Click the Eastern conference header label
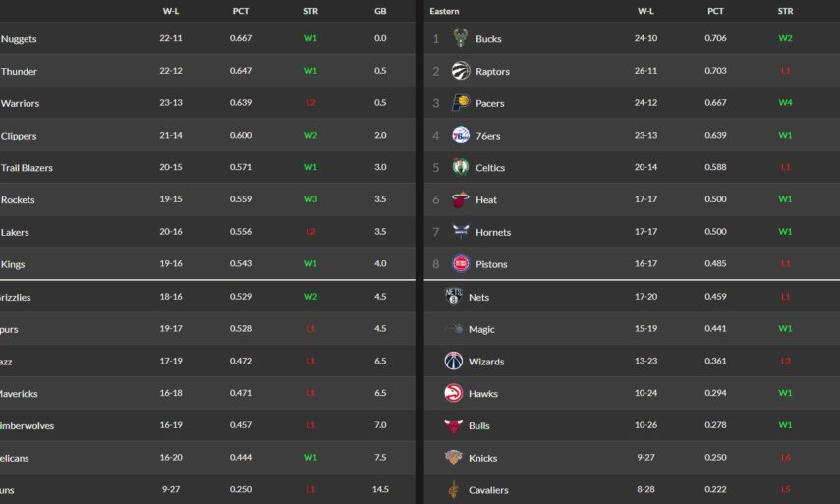Image resolution: width=840 pixels, height=504 pixels. 444,11
